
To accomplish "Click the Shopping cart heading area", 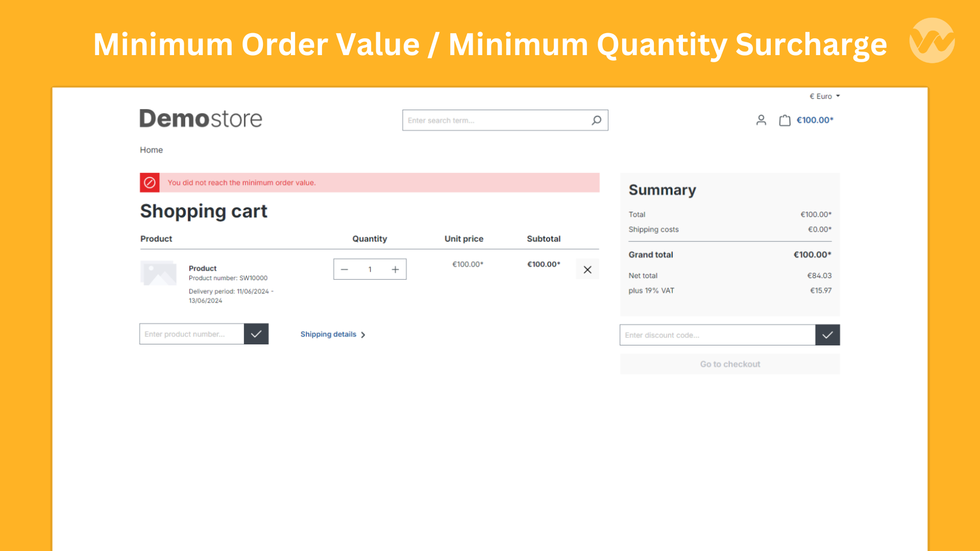I will pos(203,211).
